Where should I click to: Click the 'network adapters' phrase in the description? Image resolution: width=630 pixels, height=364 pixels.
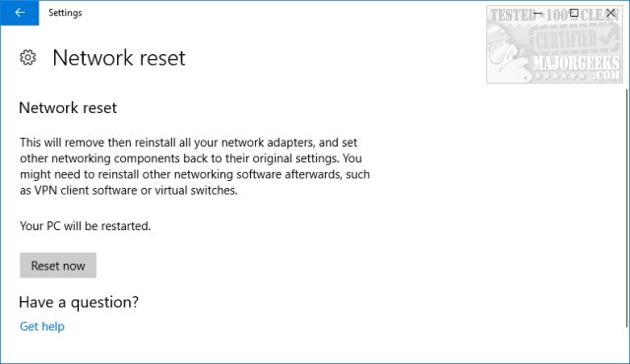[267, 143]
